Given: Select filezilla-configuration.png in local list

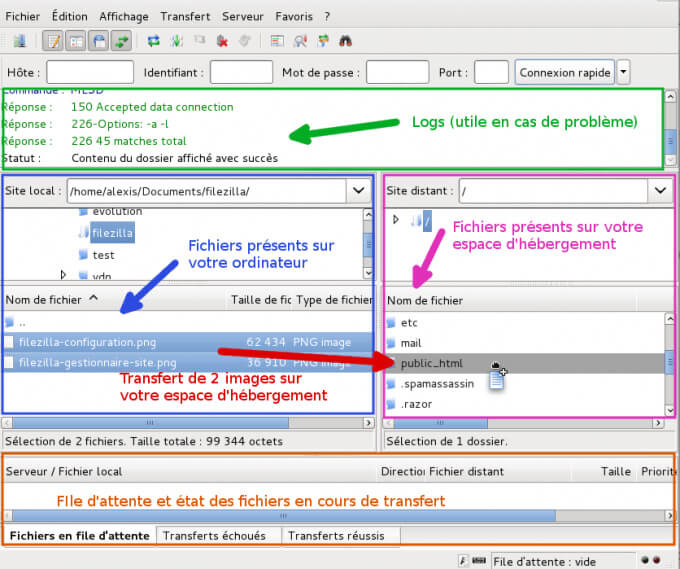Looking at the screenshot, I should 187,342.
